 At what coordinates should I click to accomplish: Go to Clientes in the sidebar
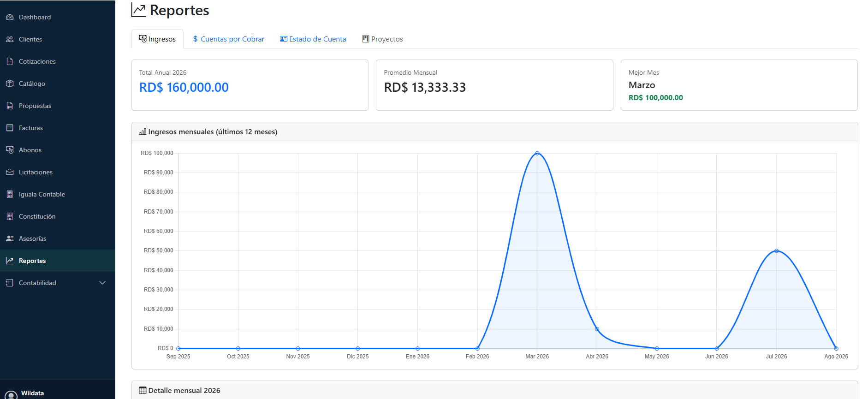(x=58, y=39)
